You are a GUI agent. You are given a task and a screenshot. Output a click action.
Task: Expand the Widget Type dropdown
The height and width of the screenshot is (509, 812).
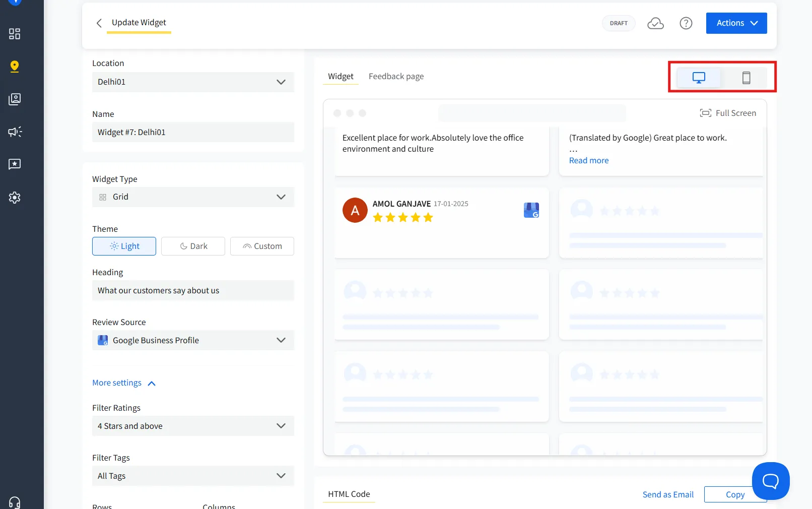(193, 197)
